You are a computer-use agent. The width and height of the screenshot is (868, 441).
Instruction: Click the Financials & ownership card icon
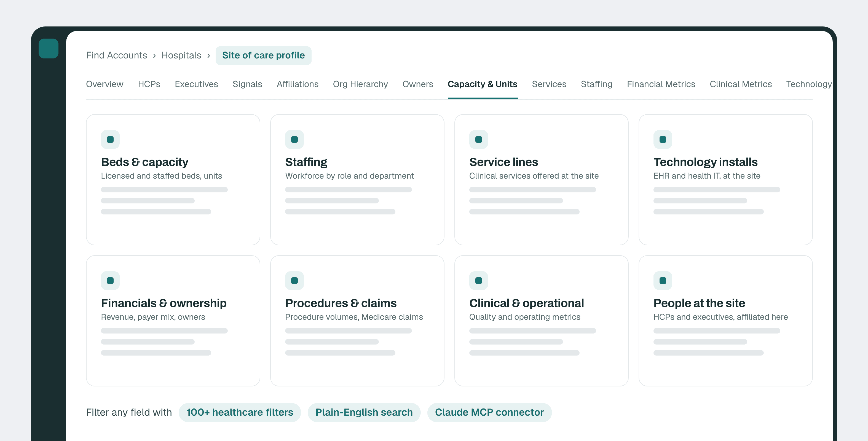[110, 281]
